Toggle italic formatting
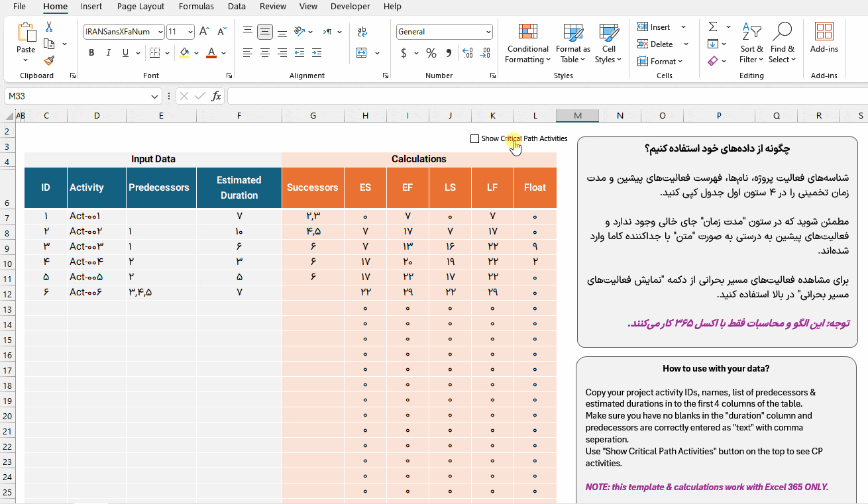This screenshot has width=868, height=504. (x=109, y=53)
